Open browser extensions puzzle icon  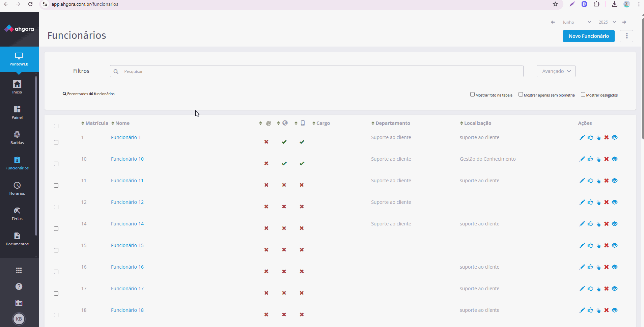(597, 4)
